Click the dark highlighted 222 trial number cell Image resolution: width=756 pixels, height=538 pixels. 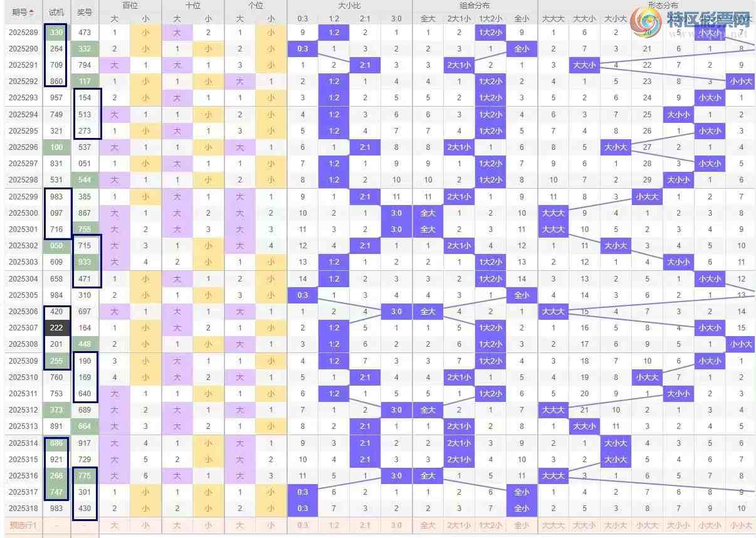[x=56, y=328]
